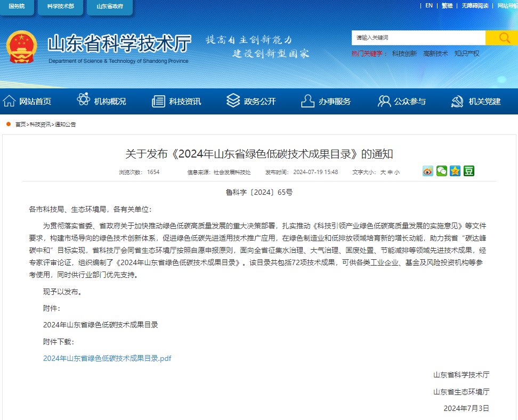Viewport: 518px width, 420px height.
Task: Click the national emblem logo
Action: coord(22,48)
